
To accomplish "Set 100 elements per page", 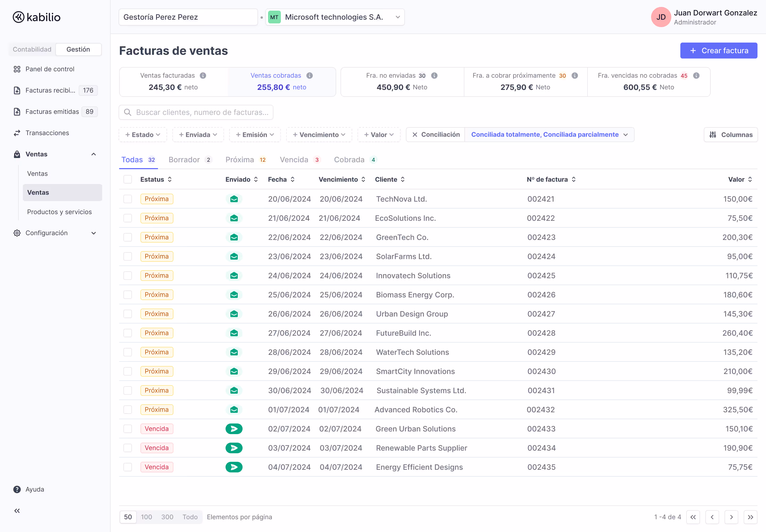I will [x=146, y=517].
